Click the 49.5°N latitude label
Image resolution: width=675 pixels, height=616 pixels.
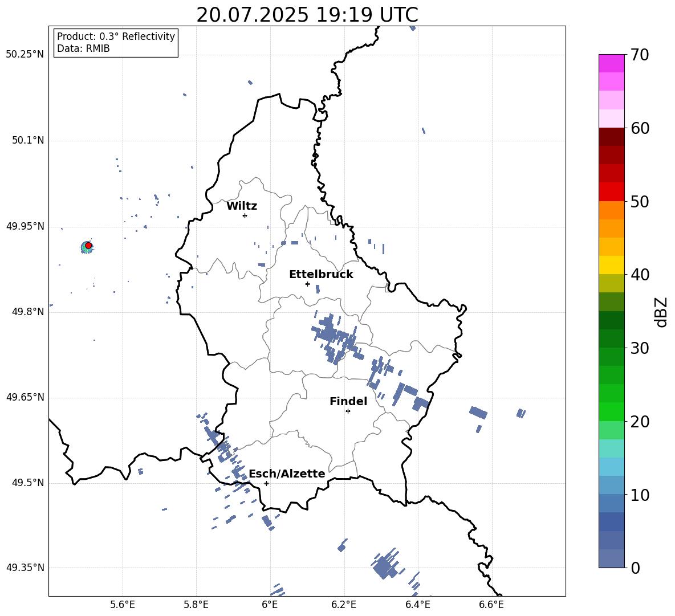coord(28,483)
